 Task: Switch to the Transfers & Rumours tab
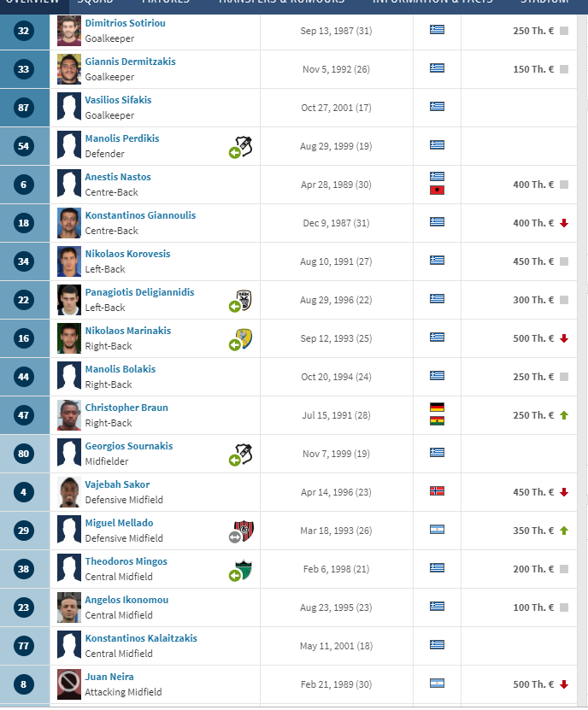tap(281, 3)
